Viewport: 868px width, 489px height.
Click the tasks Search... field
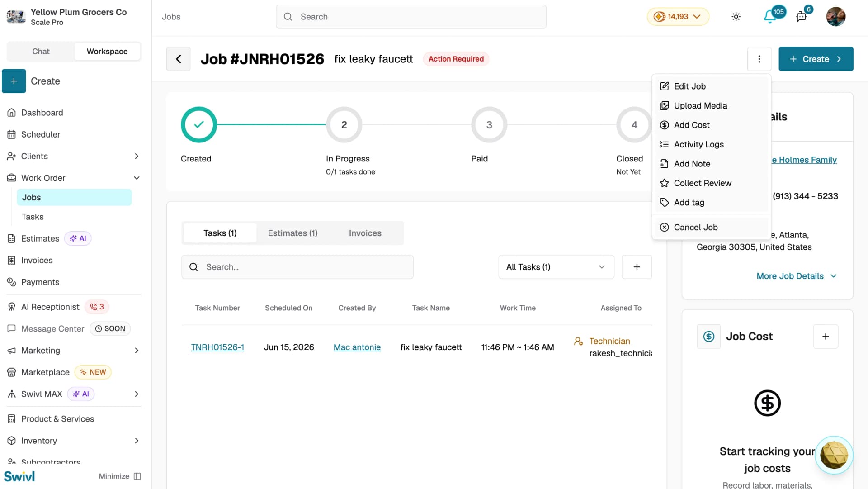[x=297, y=267]
